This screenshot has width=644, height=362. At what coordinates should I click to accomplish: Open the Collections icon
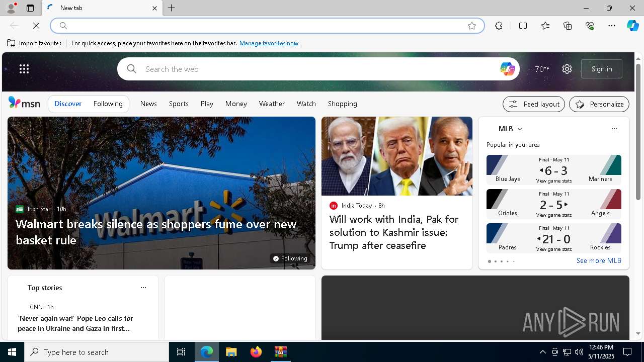[x=568, y=26]
